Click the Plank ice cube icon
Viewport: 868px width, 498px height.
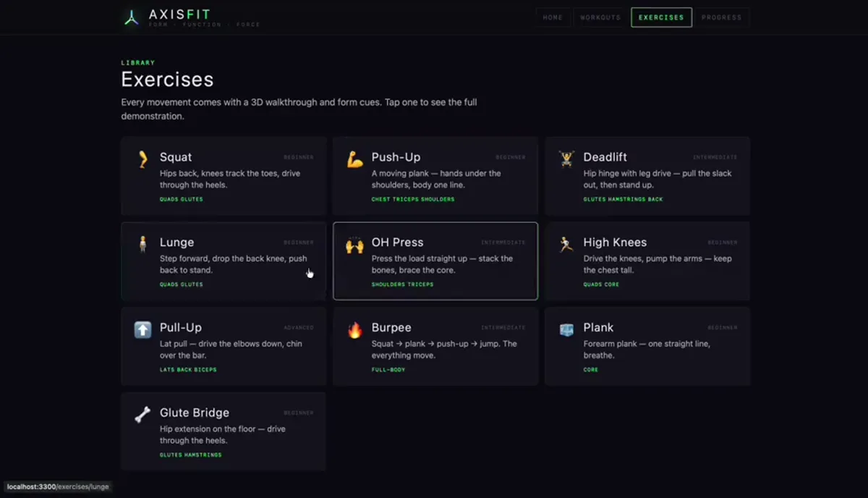[x=566, y=330]
